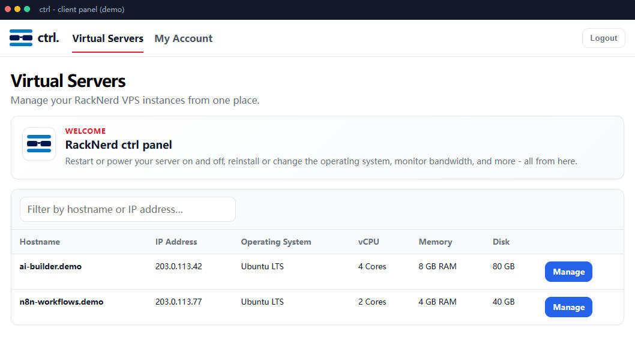
Task: Click the Disk column header
Action: tap(501, 242)
